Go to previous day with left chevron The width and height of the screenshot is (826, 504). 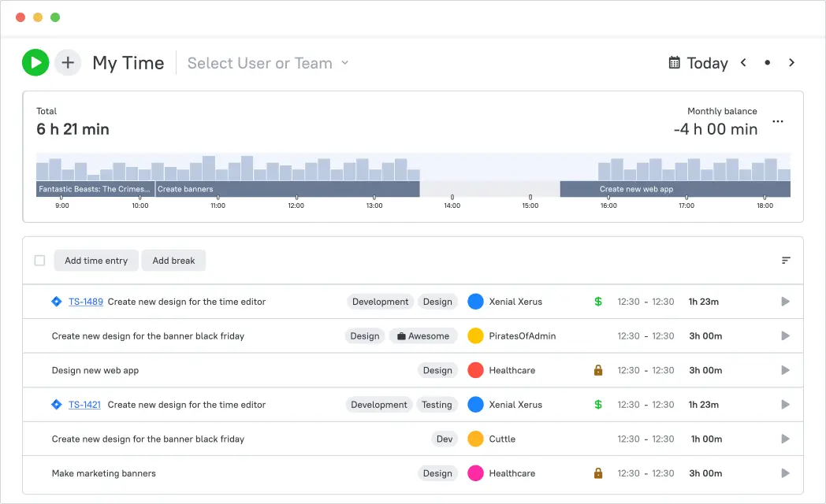[x=742, y=62]
